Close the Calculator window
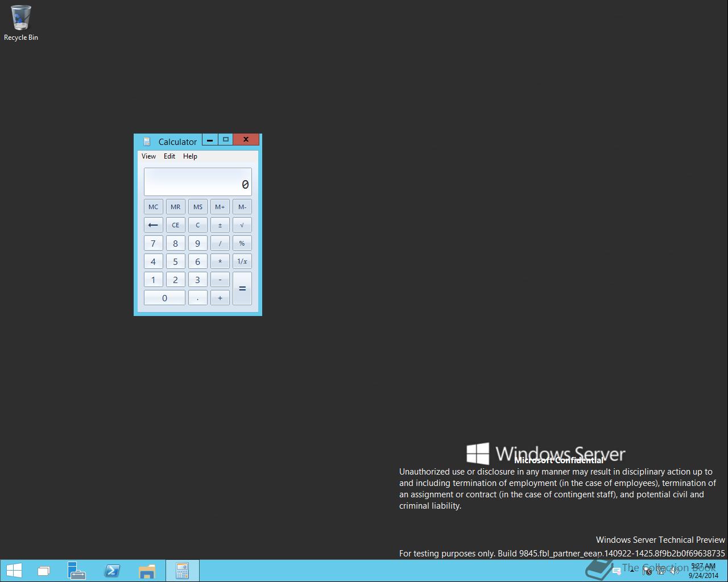 (246, 140)
